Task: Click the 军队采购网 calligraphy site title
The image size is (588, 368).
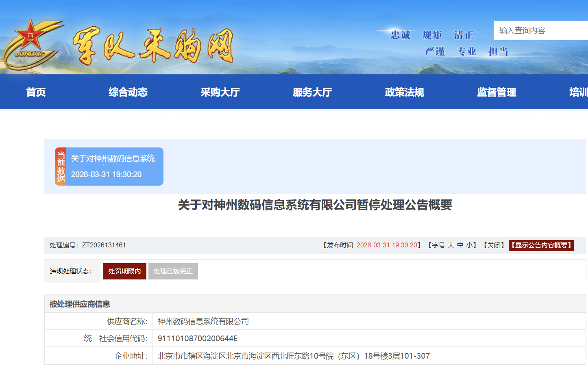Action: tap(153, 46)
